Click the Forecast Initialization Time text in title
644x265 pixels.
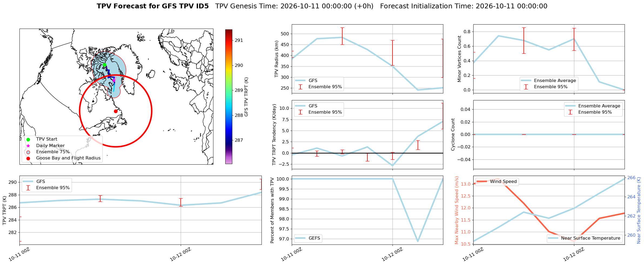coord(464,6)
